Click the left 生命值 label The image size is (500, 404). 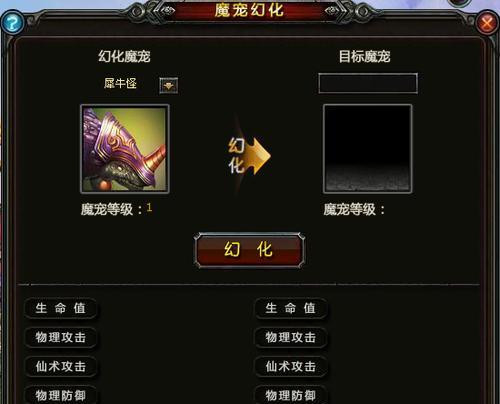(61, 308)
